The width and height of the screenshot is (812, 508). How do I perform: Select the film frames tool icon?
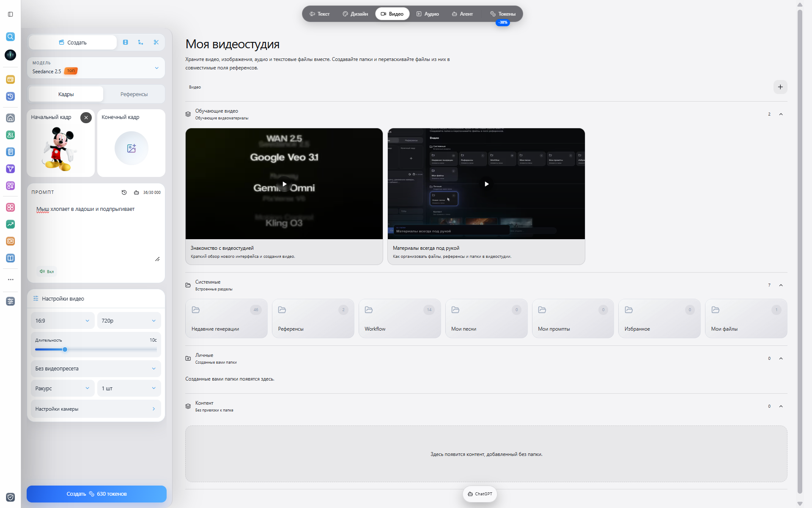click(x=126, y=42)
